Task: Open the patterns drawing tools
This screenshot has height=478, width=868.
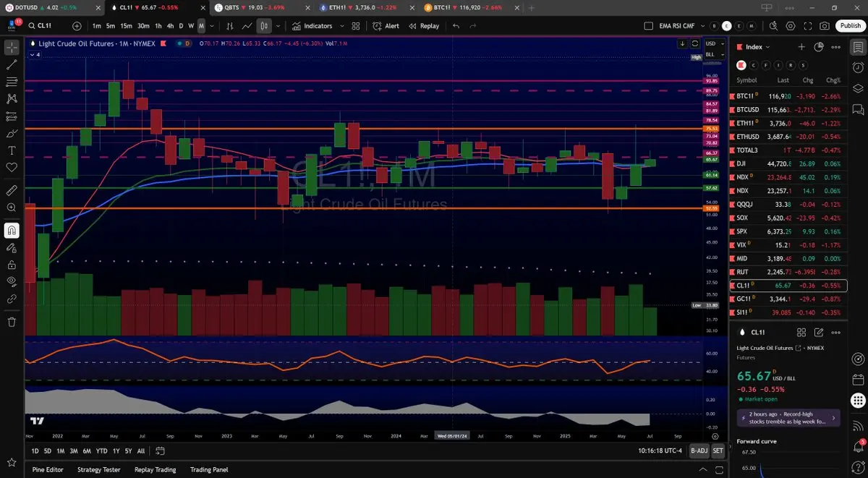Action: (12, 99)
